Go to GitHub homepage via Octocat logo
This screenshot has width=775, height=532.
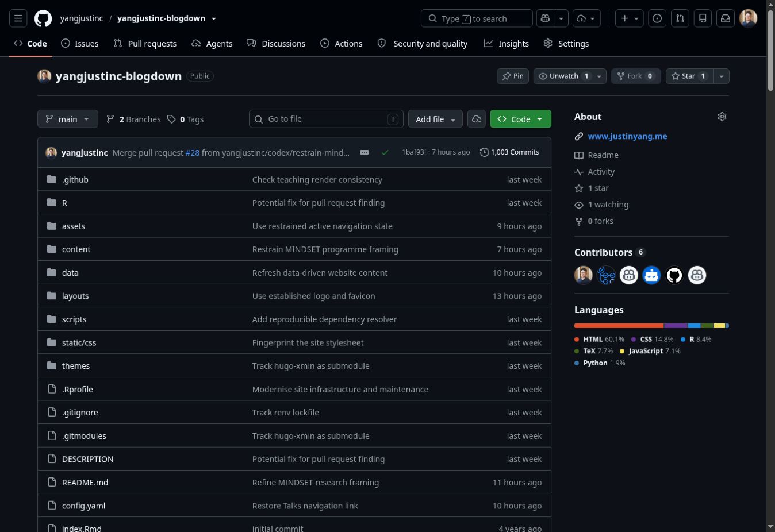43,18
